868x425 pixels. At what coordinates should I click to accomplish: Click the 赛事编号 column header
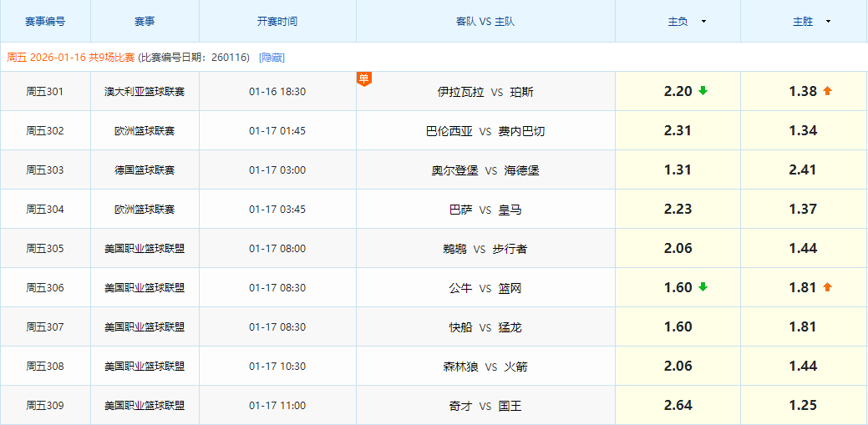pos(45,22)
